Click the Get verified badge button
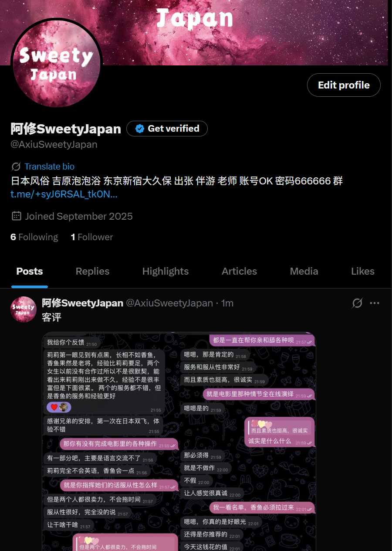392x551 pixels. 167,129
